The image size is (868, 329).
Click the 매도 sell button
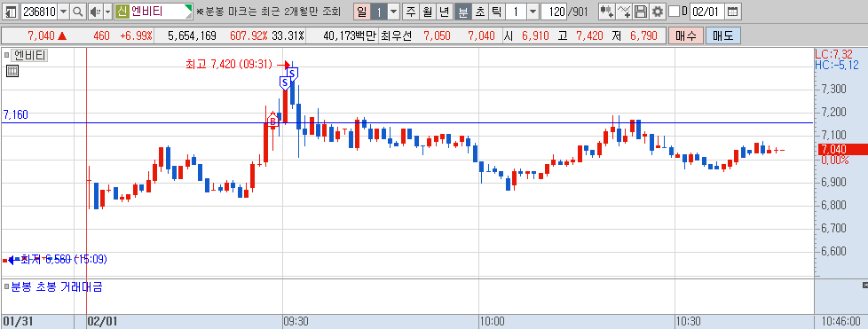pos(723,36)
